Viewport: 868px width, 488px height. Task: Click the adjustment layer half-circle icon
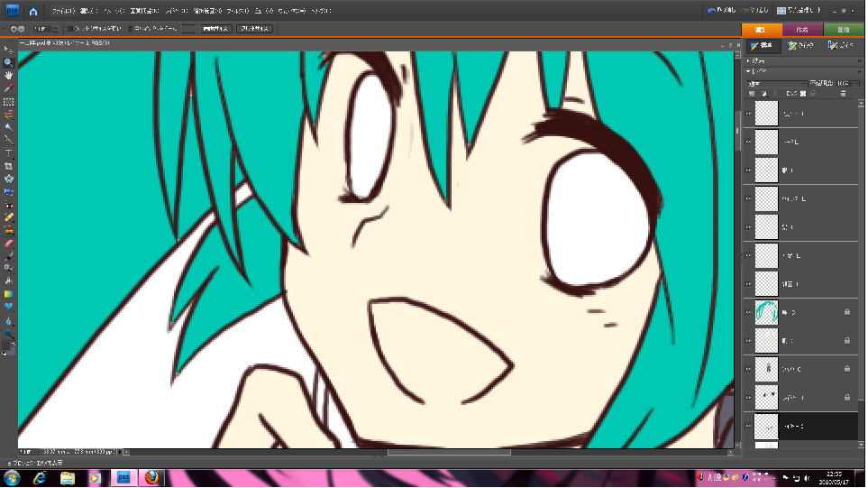[x=764, y=94]
